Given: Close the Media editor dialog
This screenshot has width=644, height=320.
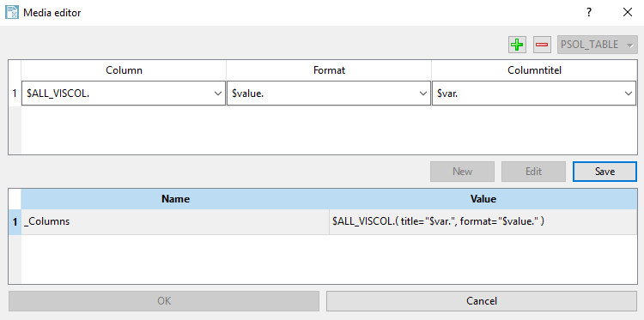Looking at the screenshot, I should 627,12.
